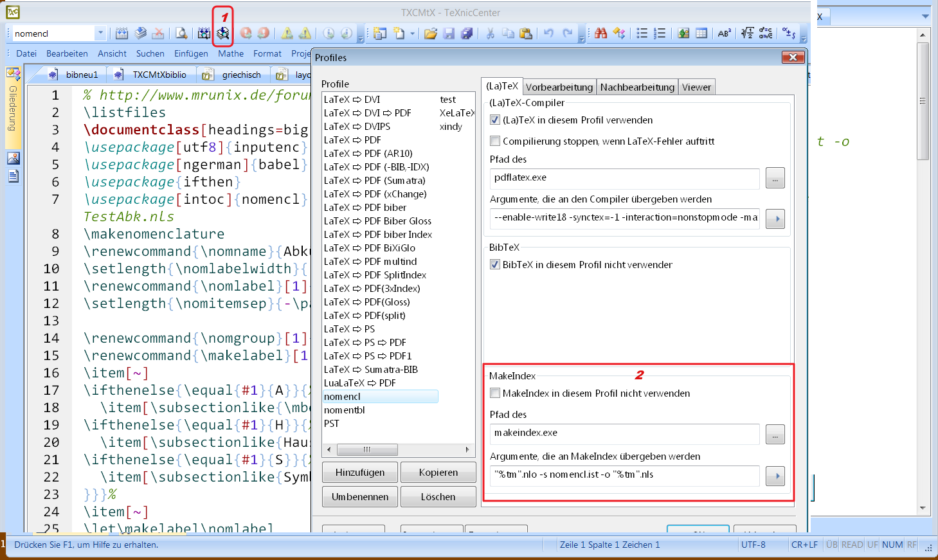Click the root and fraction math icon

[747, 33]
